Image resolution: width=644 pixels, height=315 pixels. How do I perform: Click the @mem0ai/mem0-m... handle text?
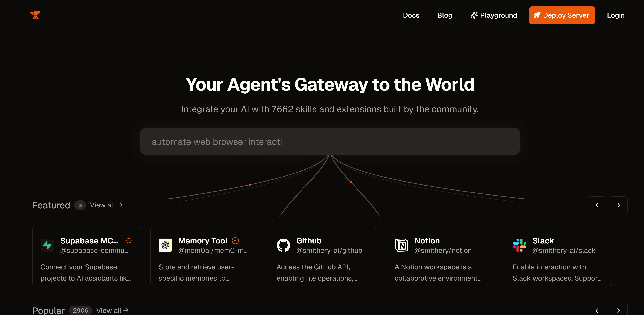pyautogui.click(x=213, y=250)
